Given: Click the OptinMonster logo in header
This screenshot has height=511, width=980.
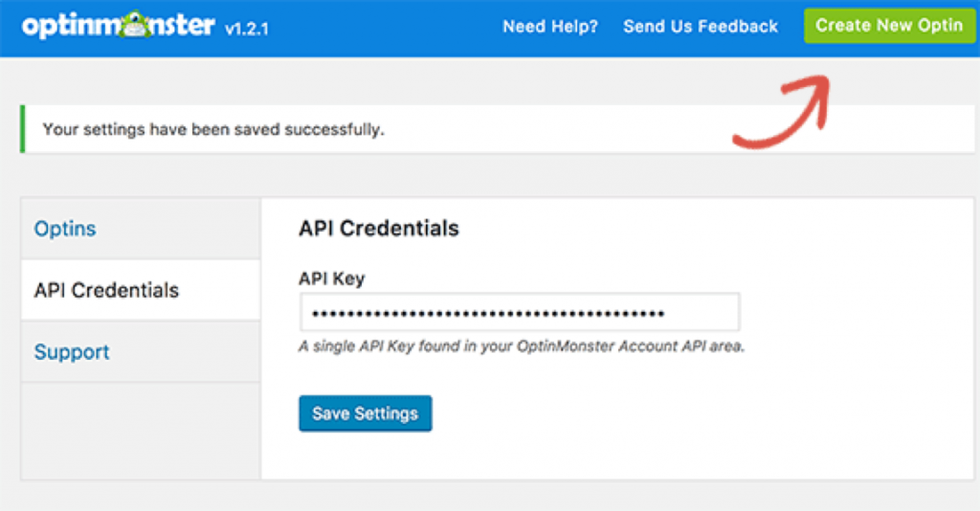Looking at the screenshot, I should coord(118,26).
